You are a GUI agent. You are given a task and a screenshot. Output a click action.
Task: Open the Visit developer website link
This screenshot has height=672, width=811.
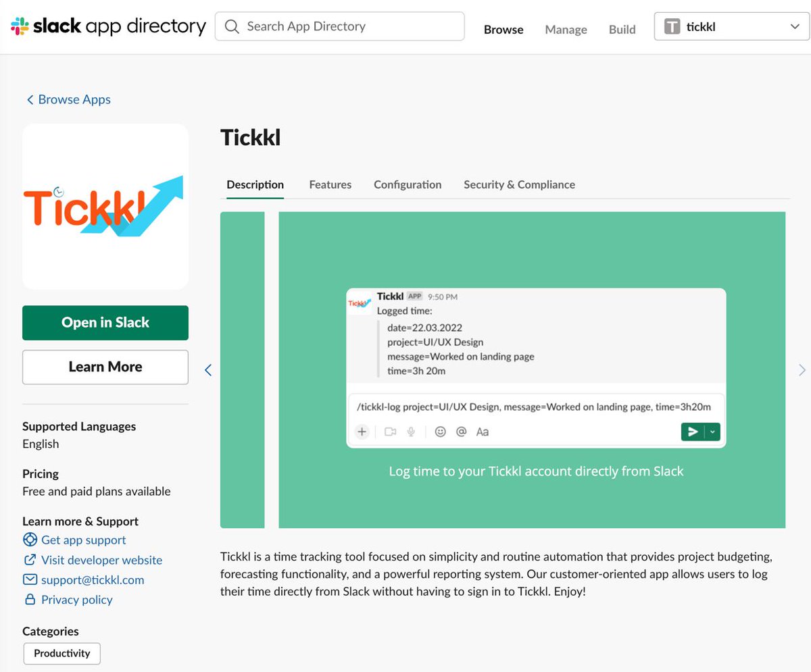click(x=101, y=560)
